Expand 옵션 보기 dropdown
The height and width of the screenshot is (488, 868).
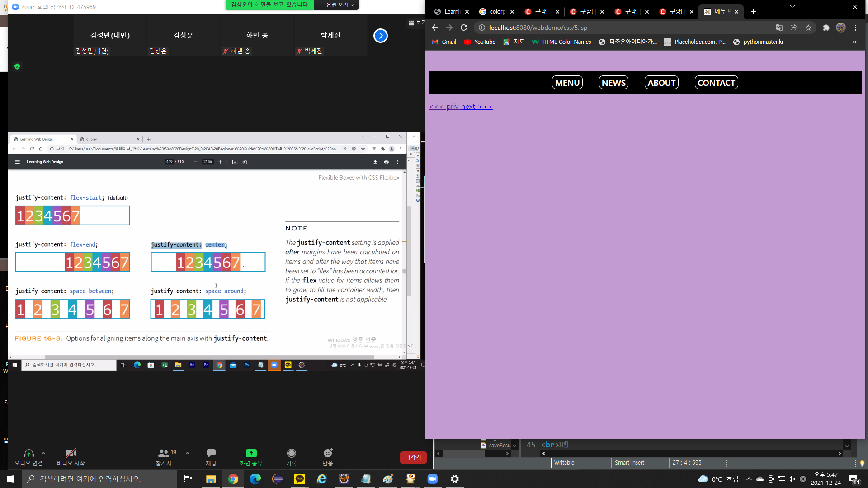pos(340,5)
